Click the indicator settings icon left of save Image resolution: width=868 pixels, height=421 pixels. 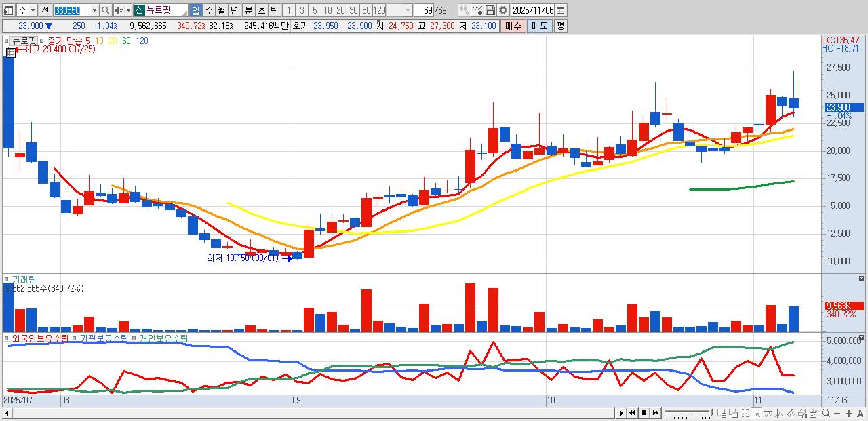[464, 10]
